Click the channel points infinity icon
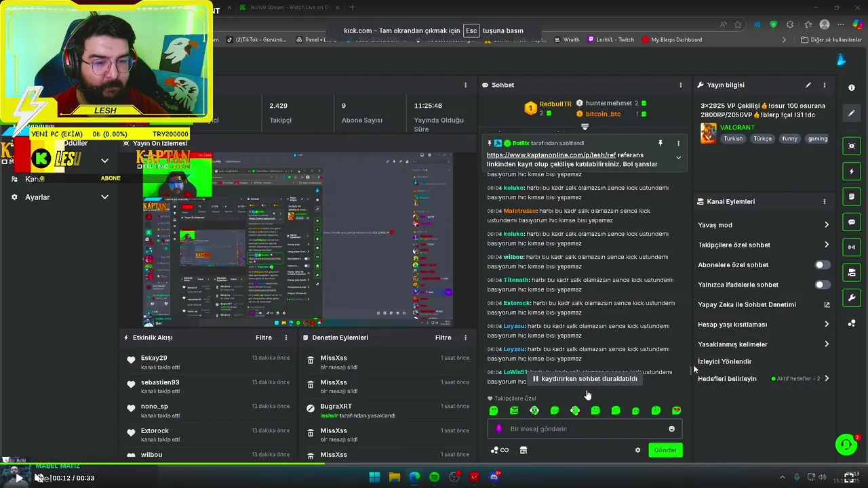The image size is (868, 488). click(x=500, y=450)
